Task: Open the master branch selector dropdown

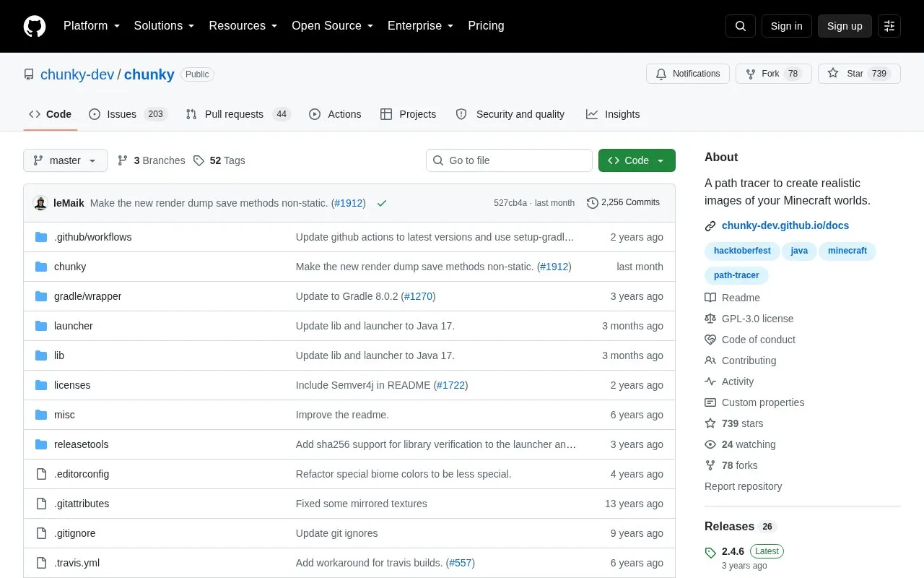Action: point(65,160)
